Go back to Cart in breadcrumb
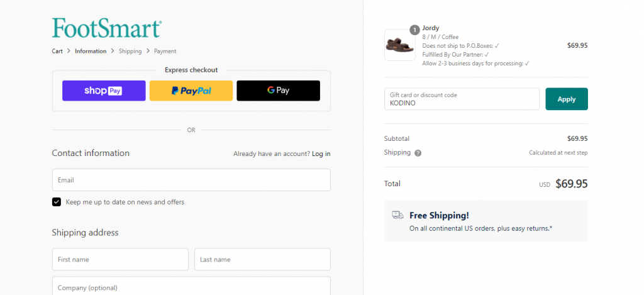The height and width of the screenshot is (295, 644). (x=57, y=52)
